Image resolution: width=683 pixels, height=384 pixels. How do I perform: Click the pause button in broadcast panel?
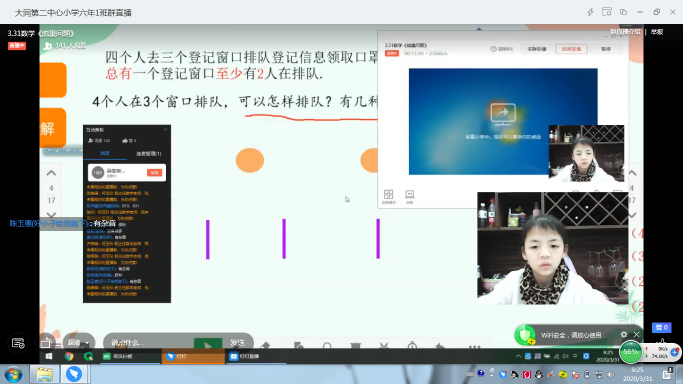pos(606,49)
